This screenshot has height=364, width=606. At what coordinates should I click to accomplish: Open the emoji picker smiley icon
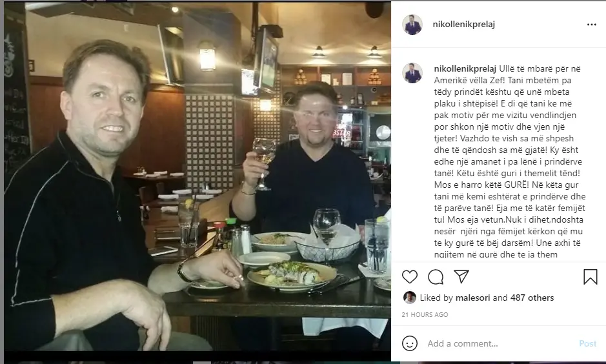coord(410,343)
